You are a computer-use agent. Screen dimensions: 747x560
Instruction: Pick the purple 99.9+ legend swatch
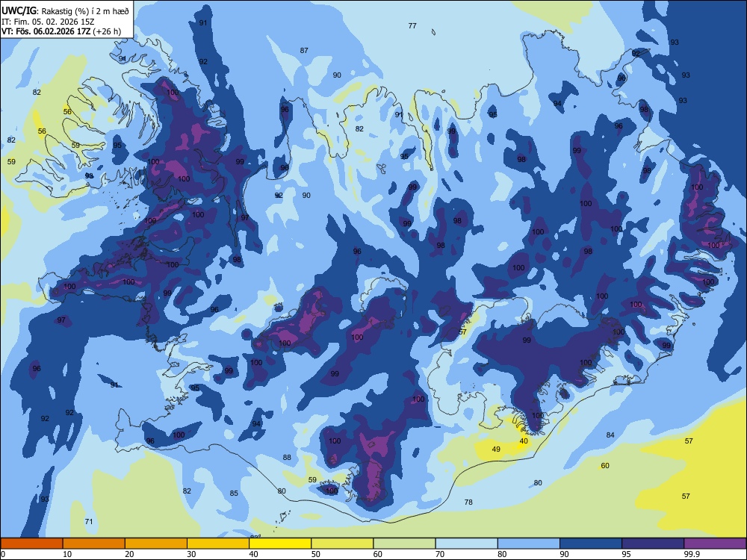[715, 544]
